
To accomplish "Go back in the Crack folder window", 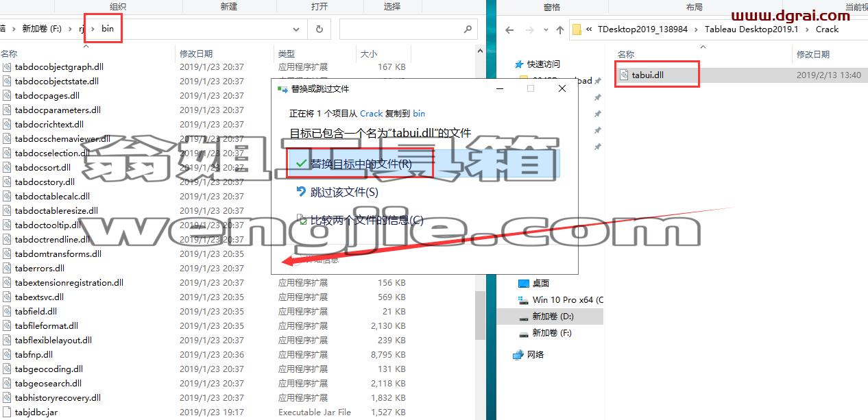I will point(509,29).
